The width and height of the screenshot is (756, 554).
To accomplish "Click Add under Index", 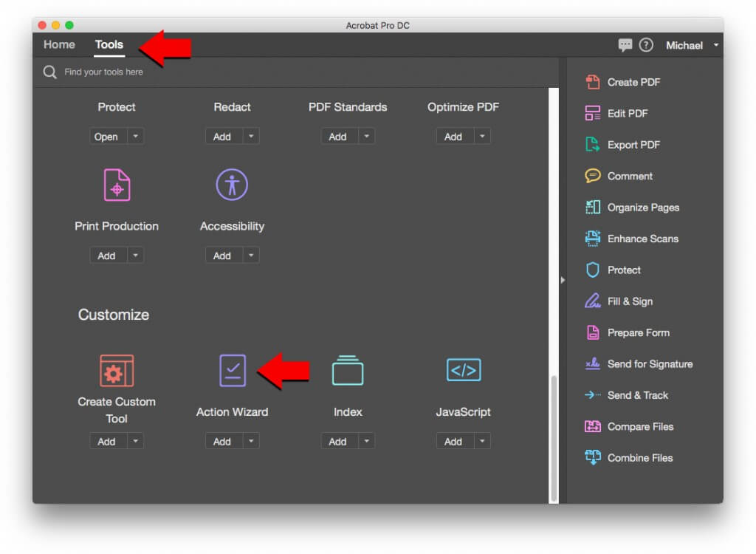I will tap(340, 441).
